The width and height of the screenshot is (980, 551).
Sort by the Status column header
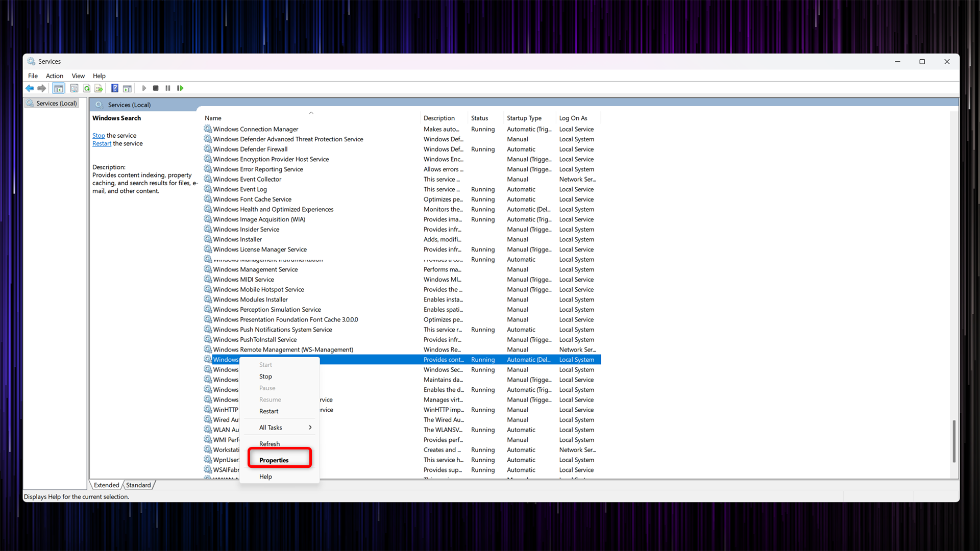tap(486, 118)
